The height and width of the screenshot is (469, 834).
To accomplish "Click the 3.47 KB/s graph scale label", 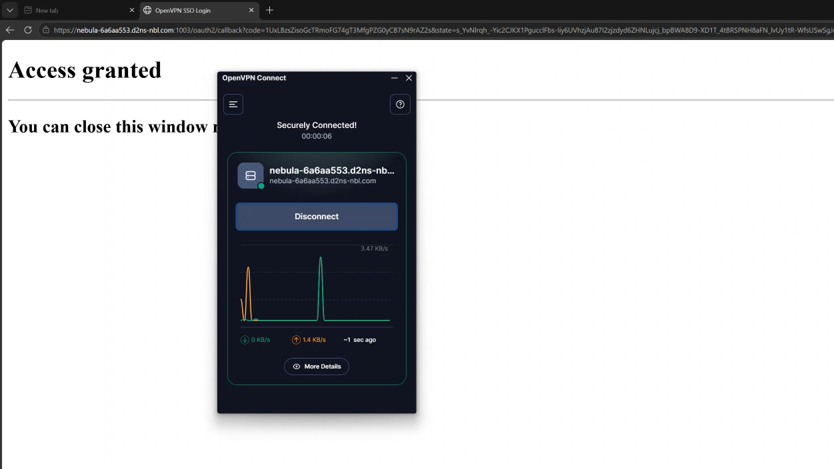I will point(374,248).
